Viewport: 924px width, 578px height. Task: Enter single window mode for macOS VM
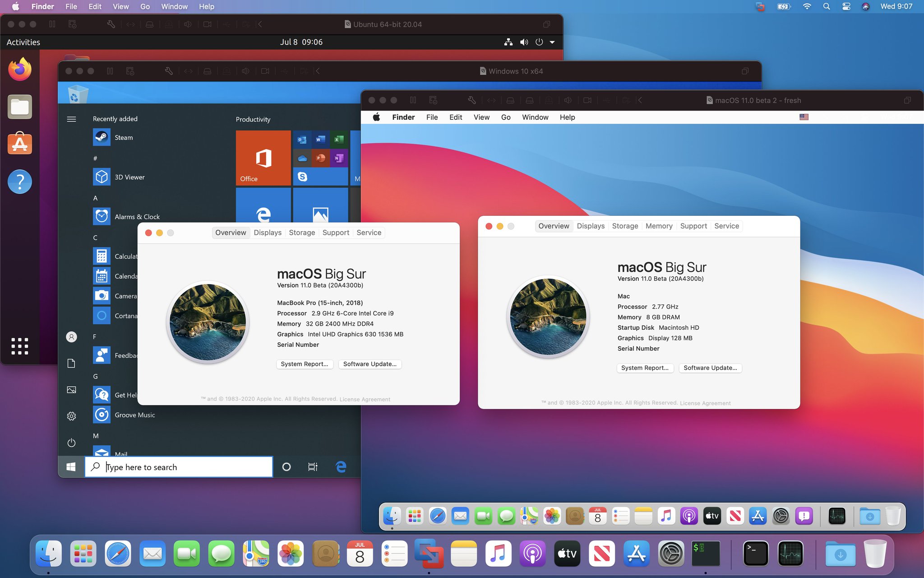(907, 100)
